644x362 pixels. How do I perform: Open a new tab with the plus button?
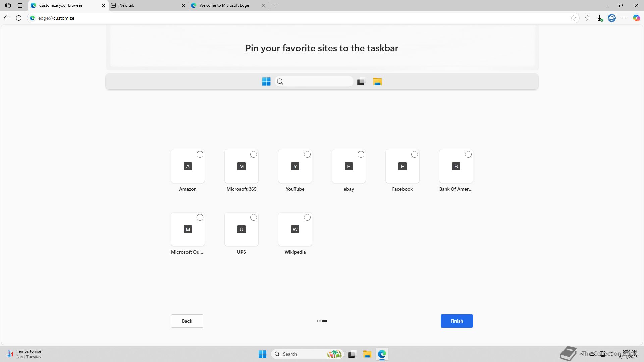275,5
